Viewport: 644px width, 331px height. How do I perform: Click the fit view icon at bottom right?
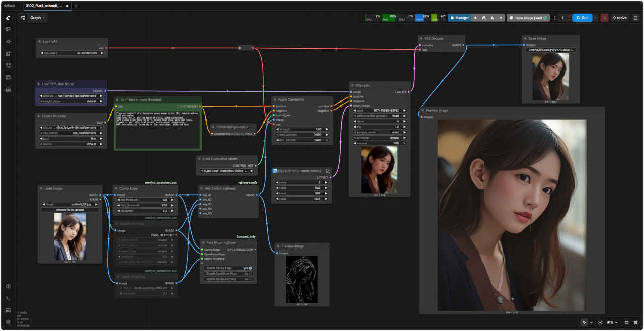(x=600, y=322)
